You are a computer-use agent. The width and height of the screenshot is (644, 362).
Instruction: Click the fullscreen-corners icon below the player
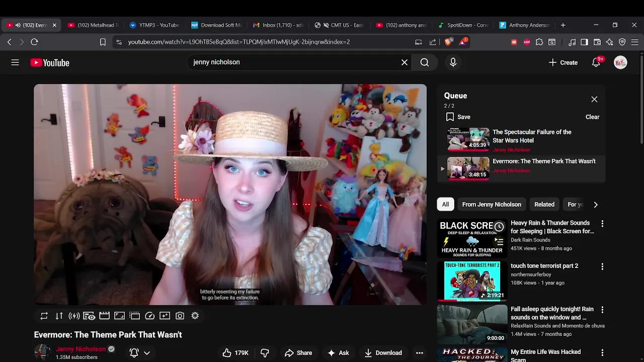119,316
